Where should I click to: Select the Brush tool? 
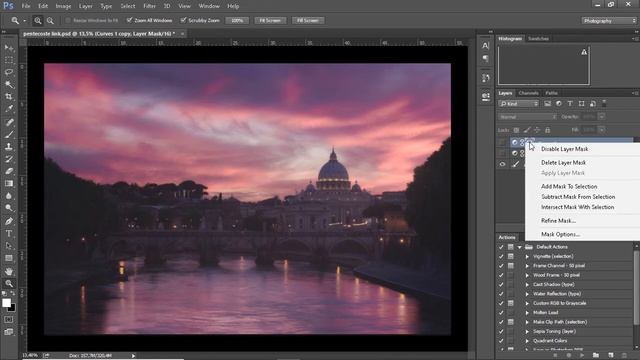point(9,134)
